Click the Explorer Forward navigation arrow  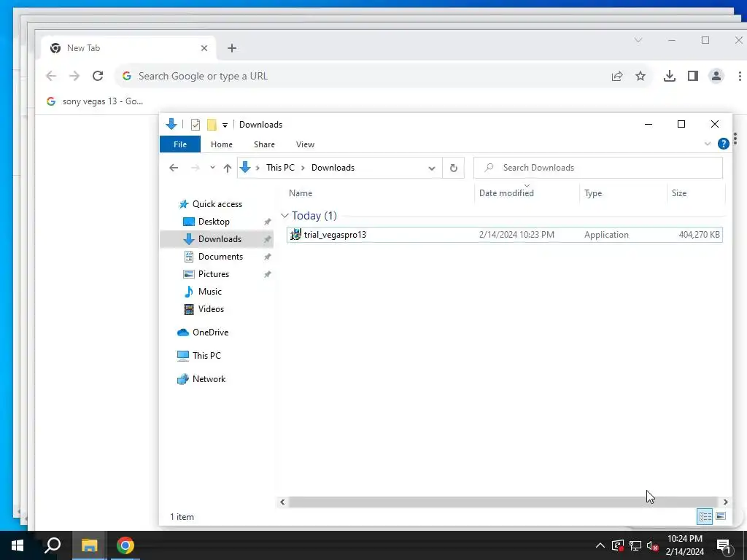point(195,168)
